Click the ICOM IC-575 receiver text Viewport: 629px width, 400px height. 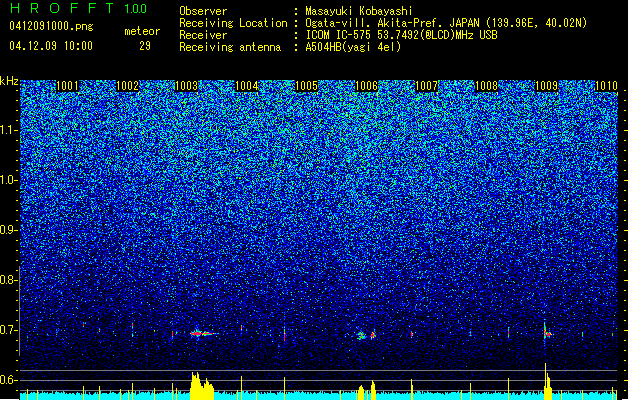(401, 35)
